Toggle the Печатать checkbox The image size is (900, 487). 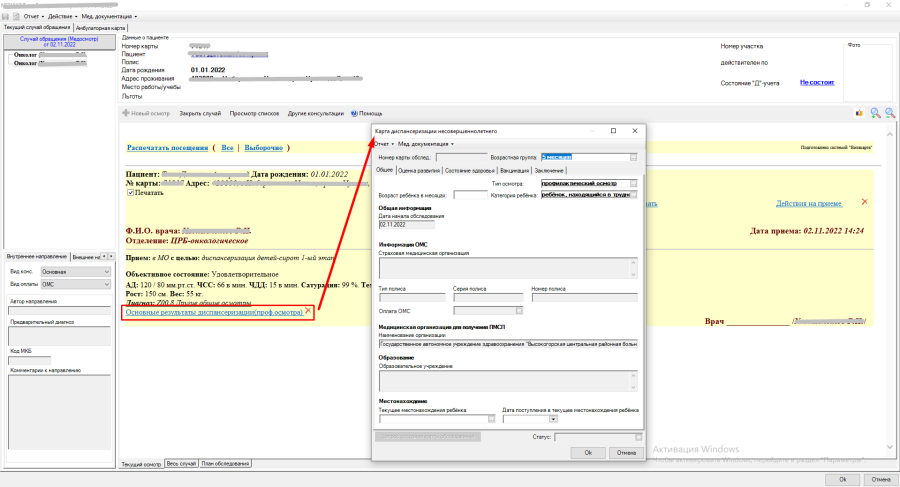[130, 193]
